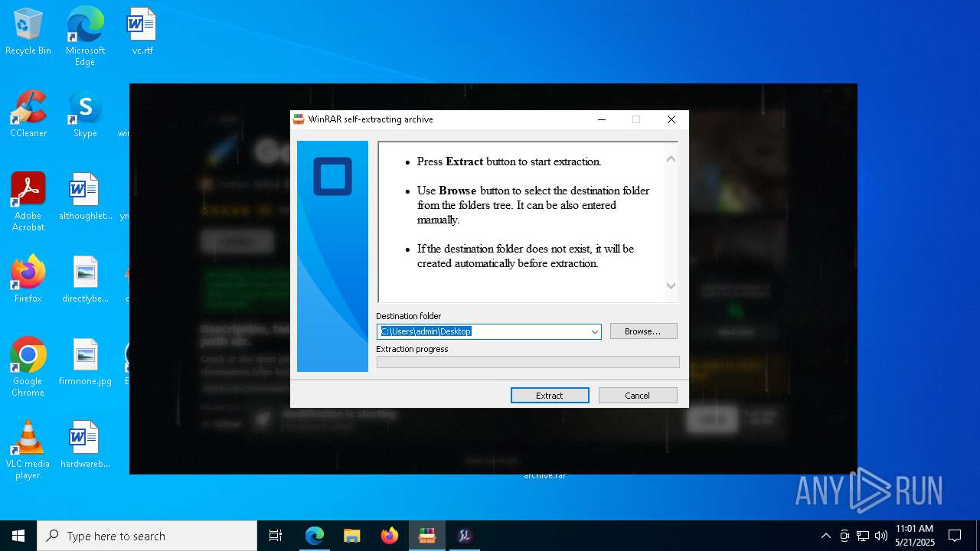Viewport: 980px width, 551px height.
Task: Click the instructions scroll-down arrow
Action: (671, 286)
